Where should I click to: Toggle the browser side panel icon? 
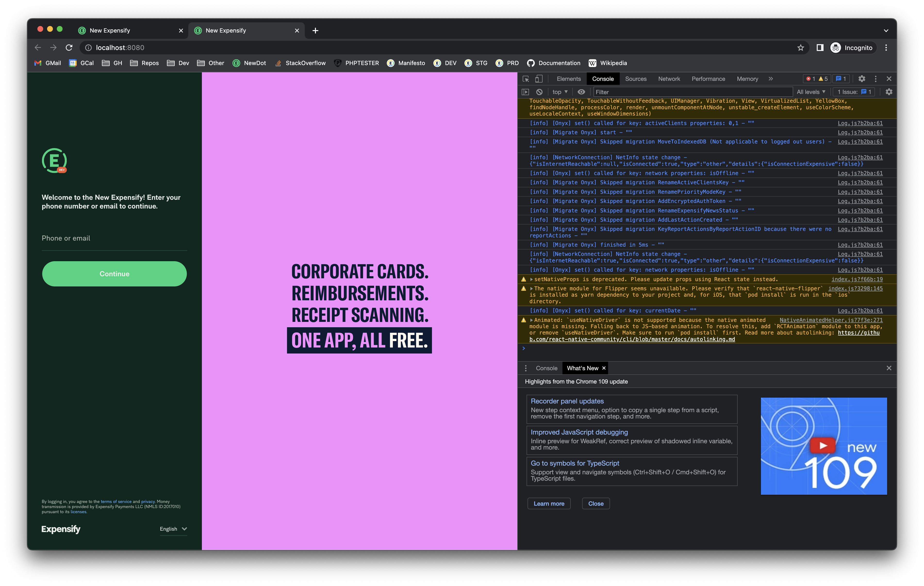pyautogui.click(x=820, y=48)
